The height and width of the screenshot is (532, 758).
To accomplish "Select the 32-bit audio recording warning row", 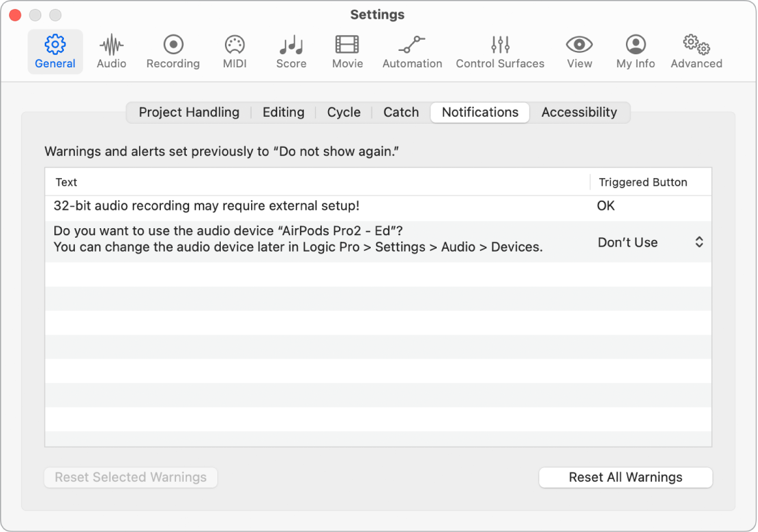I will click(x=378, y=208).
